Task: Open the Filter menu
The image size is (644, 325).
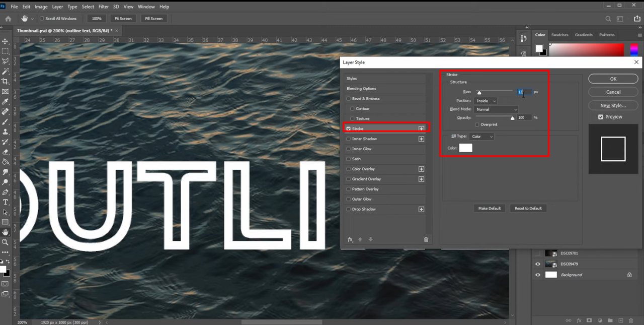Action: tap(104, 7)
